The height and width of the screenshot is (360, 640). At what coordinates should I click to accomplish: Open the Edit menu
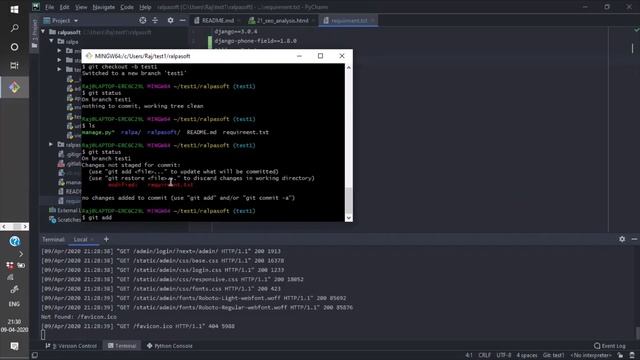pyautogui.click(x=64, y=7)
